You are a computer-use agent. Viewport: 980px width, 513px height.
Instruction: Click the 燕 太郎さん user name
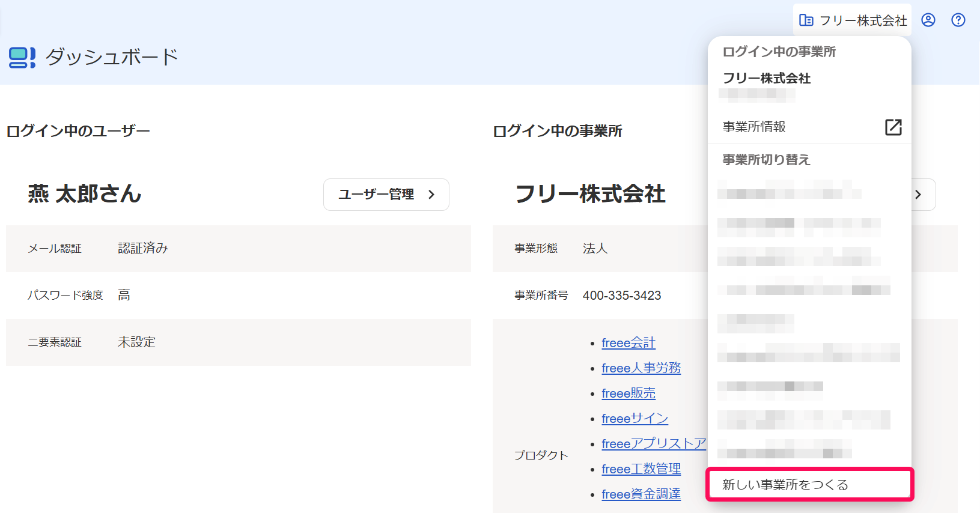tap(85, 194)
